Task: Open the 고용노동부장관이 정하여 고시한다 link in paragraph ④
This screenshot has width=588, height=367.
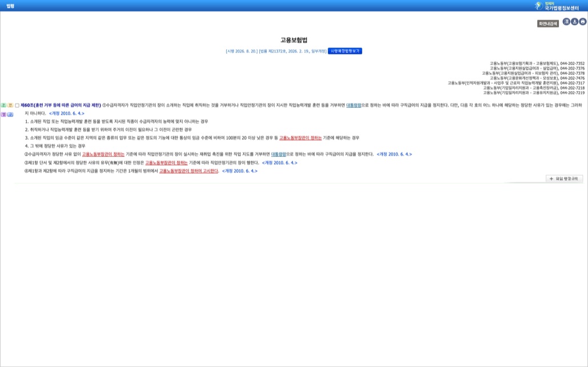Action: (x=188, y=171)
